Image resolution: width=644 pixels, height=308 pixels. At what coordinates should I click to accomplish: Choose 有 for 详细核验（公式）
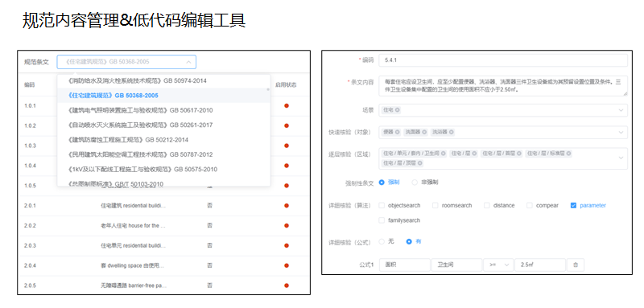tap(409, 241)
